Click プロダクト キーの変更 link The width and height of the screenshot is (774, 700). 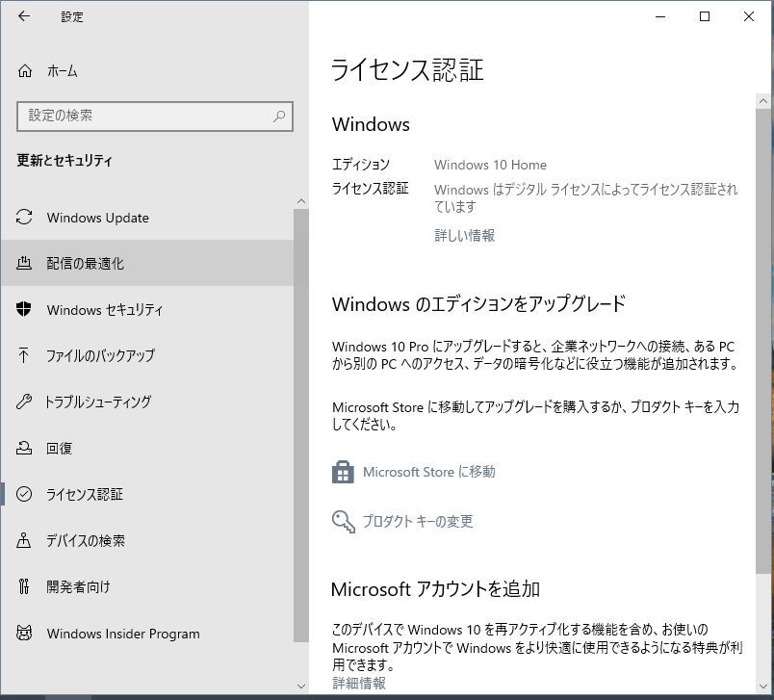pos(418,521)
